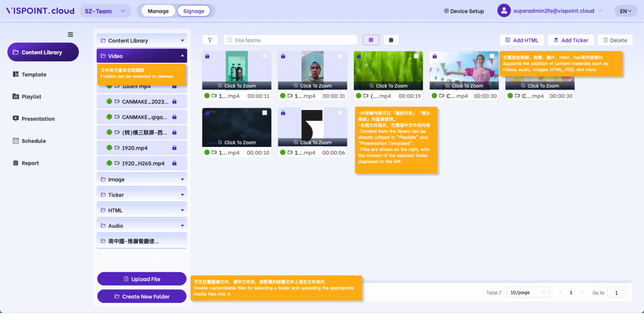This screenshot has height=320, width=644.
Task: Open Playlist in the sidebar
Action: tap(31, 97)
